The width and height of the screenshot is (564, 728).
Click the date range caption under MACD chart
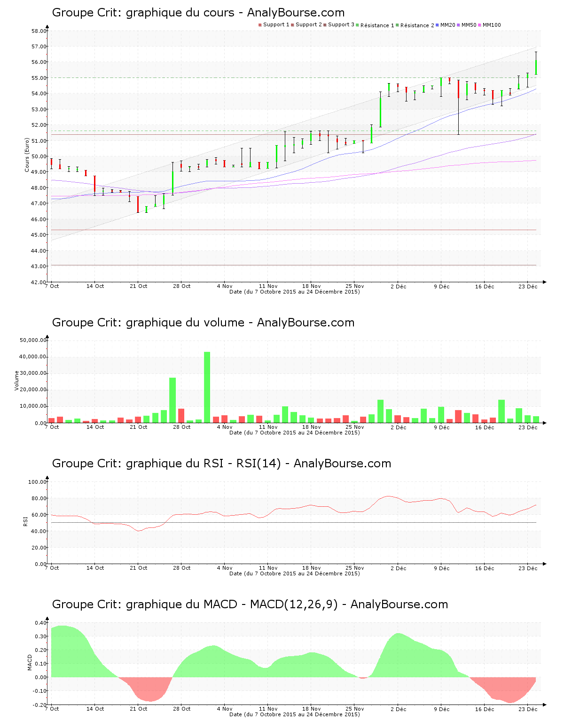click(x=295, y=714)
